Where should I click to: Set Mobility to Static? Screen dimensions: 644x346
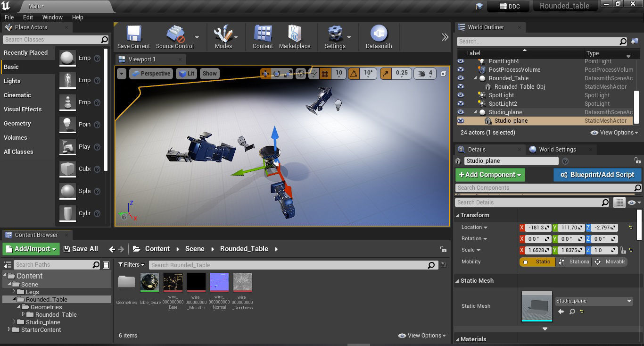click(x=537, y=262)
